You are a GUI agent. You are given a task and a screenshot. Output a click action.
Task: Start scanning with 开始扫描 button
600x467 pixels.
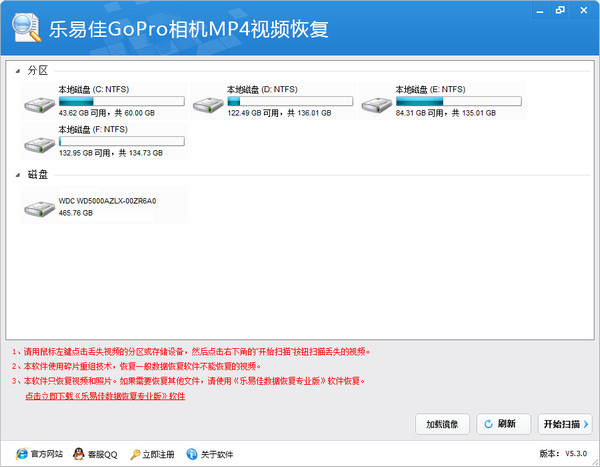point(565,424)
